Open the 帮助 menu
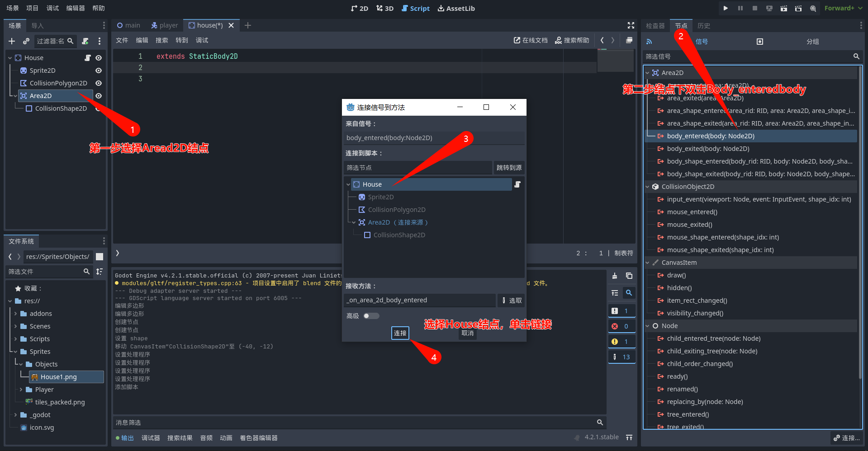The image size is (868, 451). [99, 8]
